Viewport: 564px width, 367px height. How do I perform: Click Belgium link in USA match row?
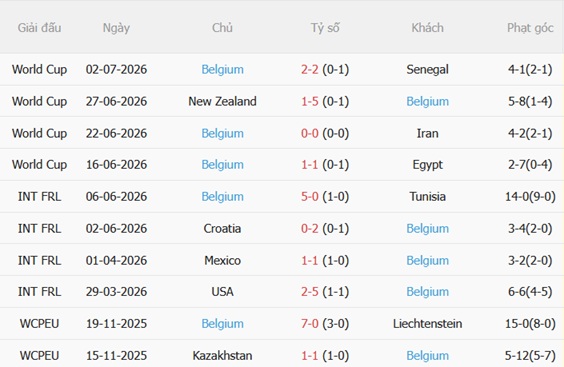(x=427, y=292)
